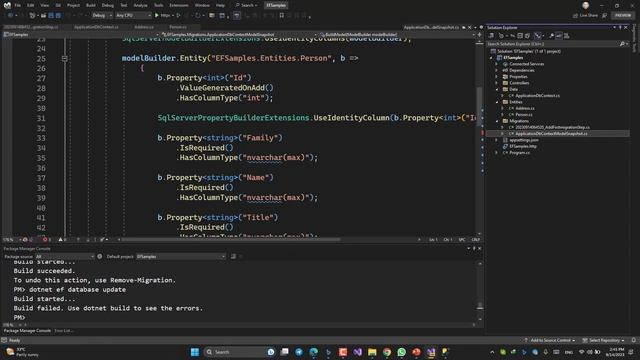Select the Controllers folder in Solution Explorer
Image resolution: width=640 pixels, height=360 pixels.
point(519,83)
